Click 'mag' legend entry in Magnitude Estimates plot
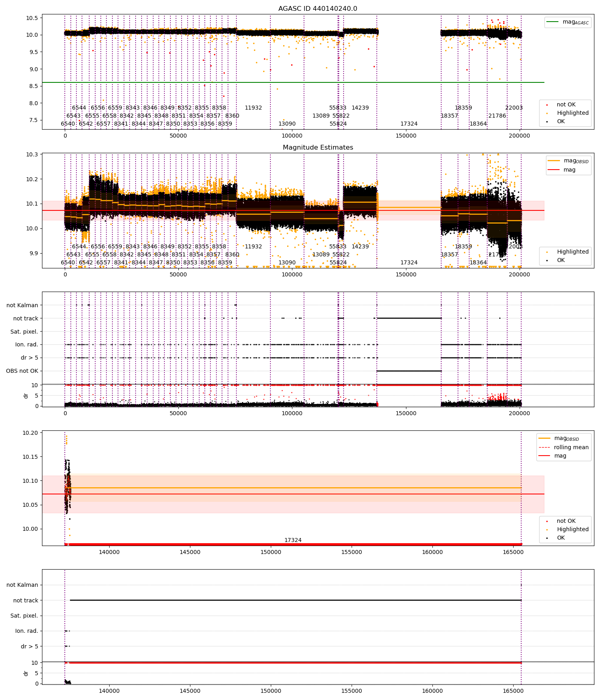Screen dimensions: 600x700 click(562, 170)
